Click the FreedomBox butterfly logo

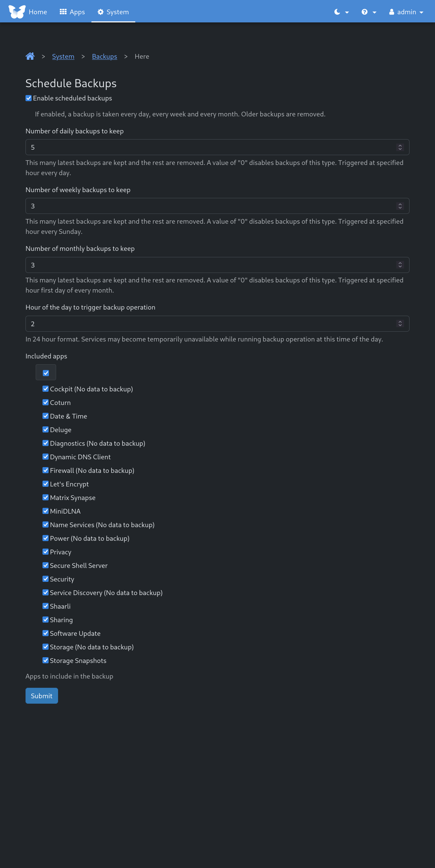[x=17, y=12]
